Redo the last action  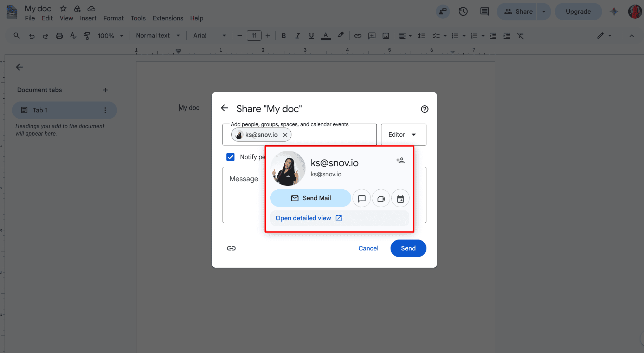point(45,35)
